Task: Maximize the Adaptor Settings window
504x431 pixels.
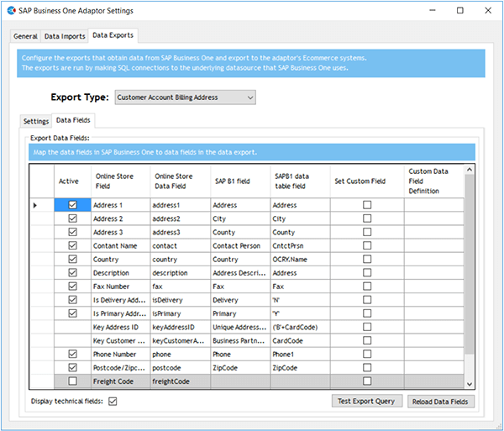Action: tap(460, 11)
